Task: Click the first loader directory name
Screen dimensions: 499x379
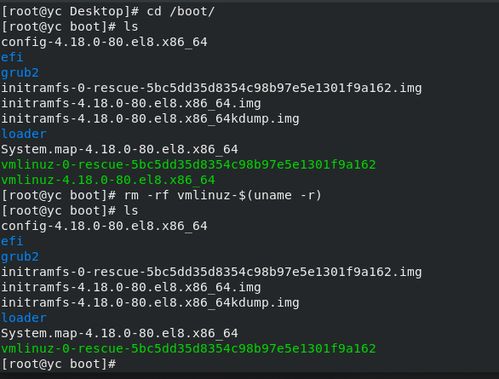Action: tap(24, 134)
